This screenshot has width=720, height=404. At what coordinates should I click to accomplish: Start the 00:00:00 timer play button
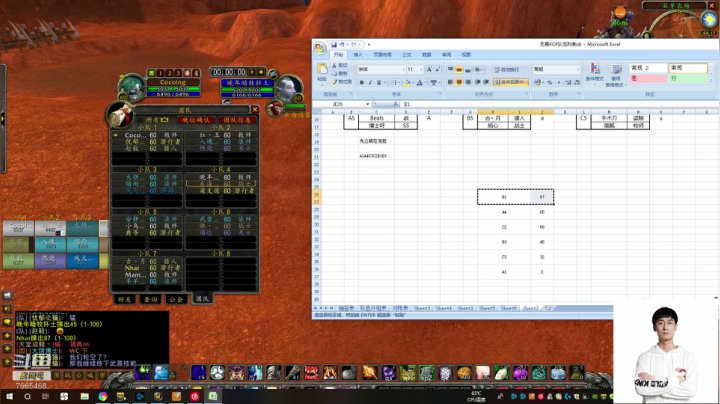click(252, 72)
